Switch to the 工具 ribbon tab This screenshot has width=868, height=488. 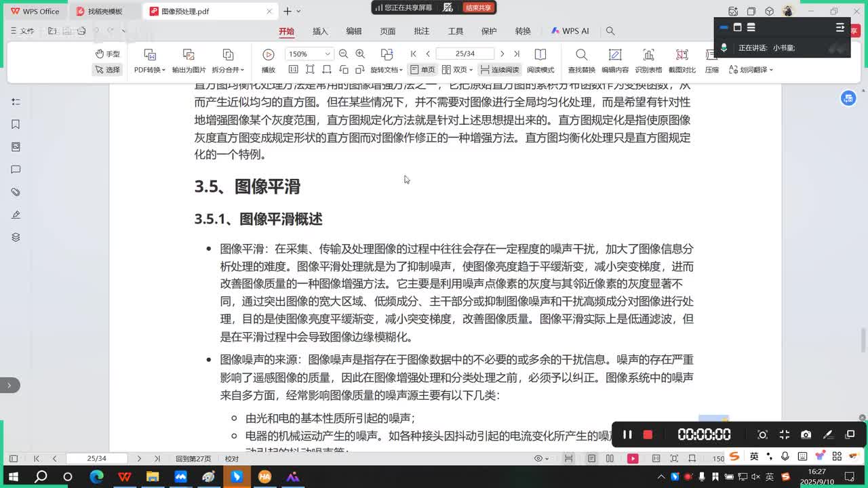point(456,31)
